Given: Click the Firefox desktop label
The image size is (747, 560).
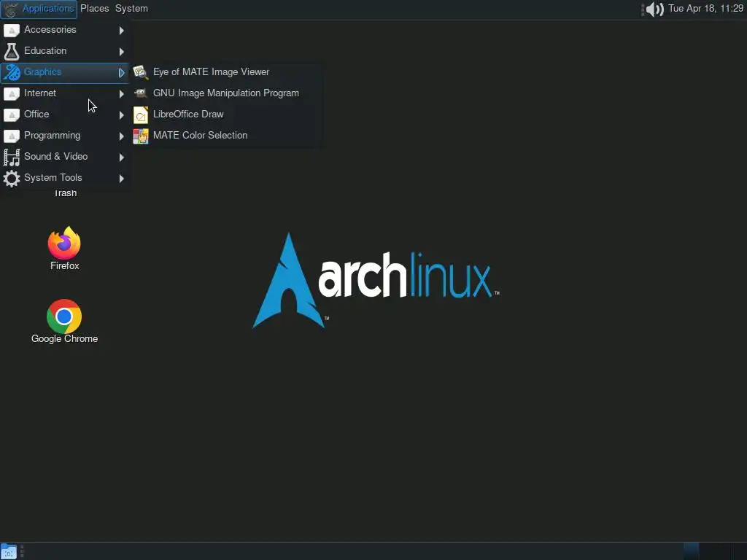Looking at the screenshot, I should coord(65,265).
